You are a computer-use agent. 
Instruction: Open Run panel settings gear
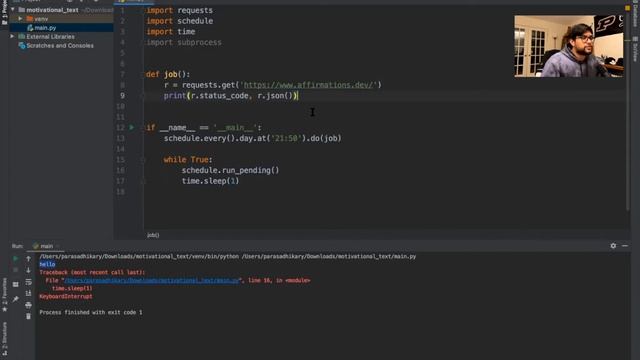(x=613, y=246)
